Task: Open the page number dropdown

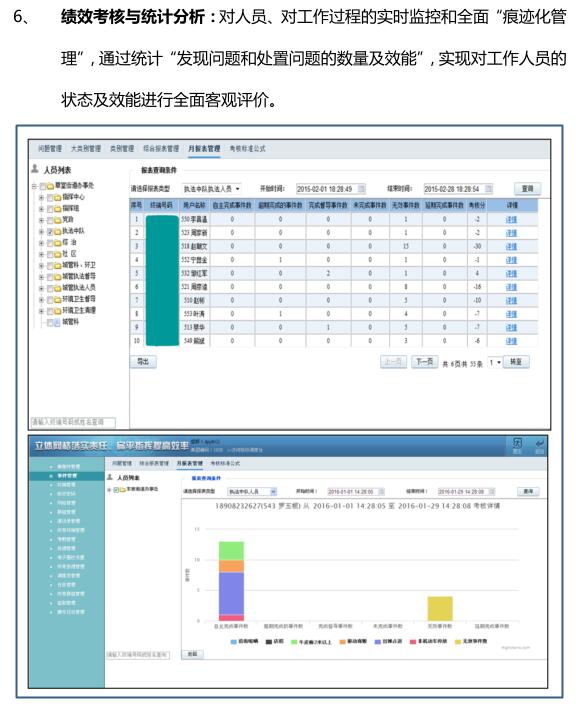Action: 495,362
